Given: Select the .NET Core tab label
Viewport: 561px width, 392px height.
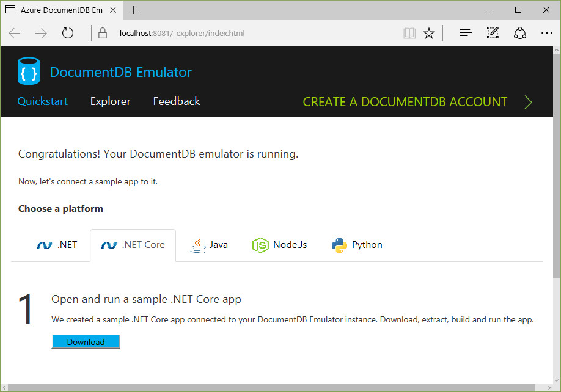Looking at the screenshot, I should pyautogui.click(x=144, y=245).
